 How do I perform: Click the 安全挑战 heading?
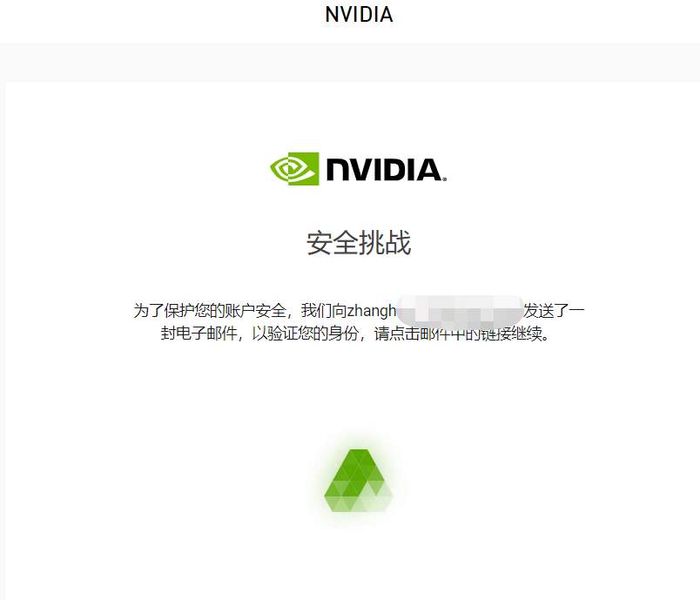tap(359, 243)
